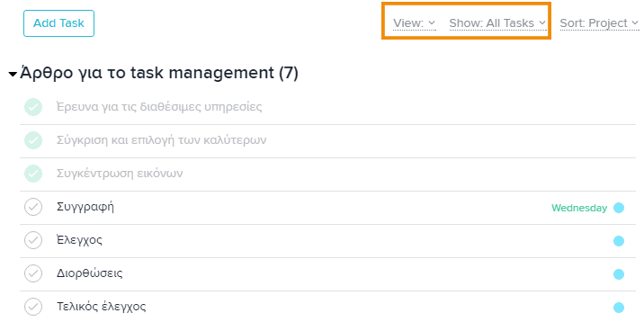Click the Add Task button
Viewport: 644px width, 331px height.
coord(58,23)
